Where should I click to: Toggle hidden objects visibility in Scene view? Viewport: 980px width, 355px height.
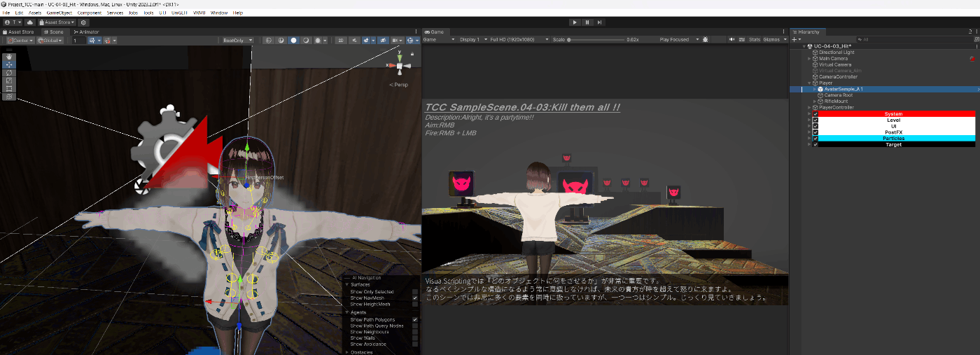pos(384,41)
